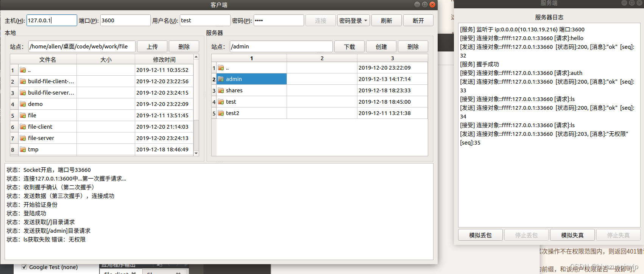The height and width of the screenshot is (274, 644).
Task: Select tmp folder name in local list
Action: 33,149
